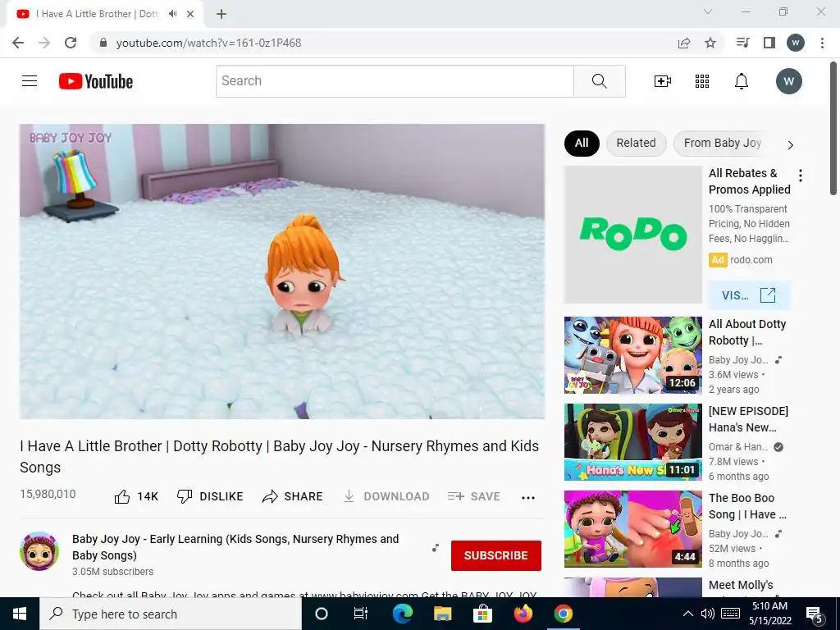This screenshot has height=630, width=840.
Task: Select the All filter chip
Action: pos(582,143)
